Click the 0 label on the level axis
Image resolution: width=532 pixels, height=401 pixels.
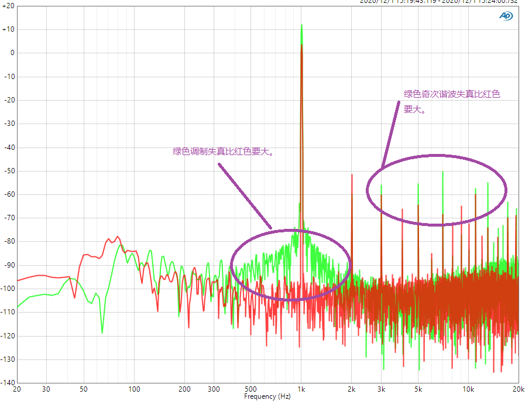pos(12,53)
